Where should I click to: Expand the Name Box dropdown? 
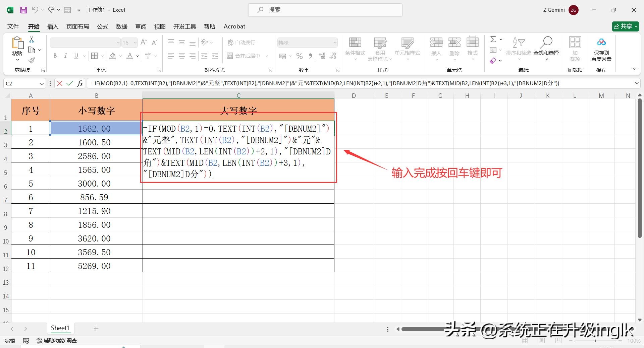coord(42,84)
